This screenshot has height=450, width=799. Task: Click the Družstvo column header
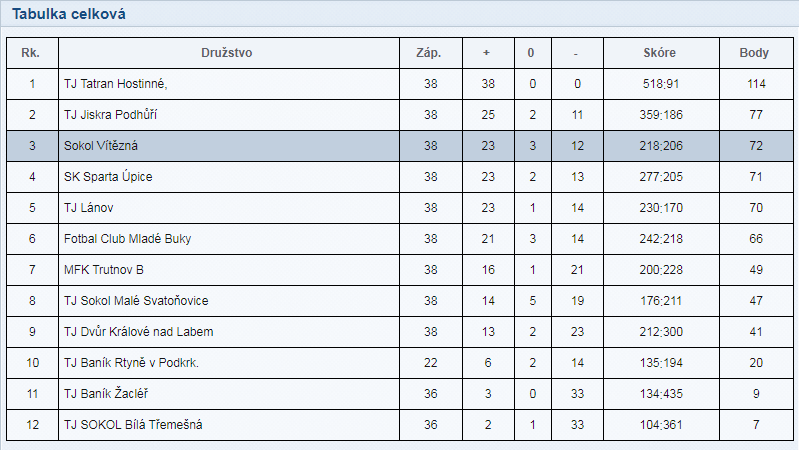point(227,53)
